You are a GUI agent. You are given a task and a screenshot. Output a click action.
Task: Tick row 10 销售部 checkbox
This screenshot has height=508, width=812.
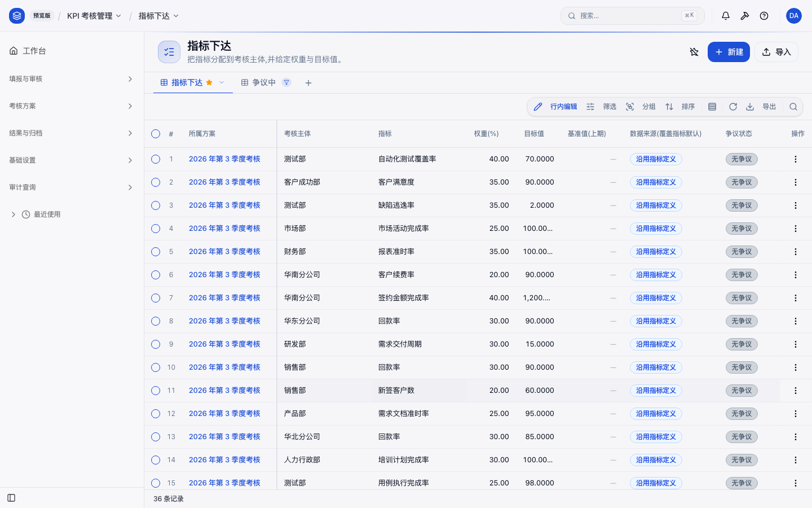click(156, 367)
